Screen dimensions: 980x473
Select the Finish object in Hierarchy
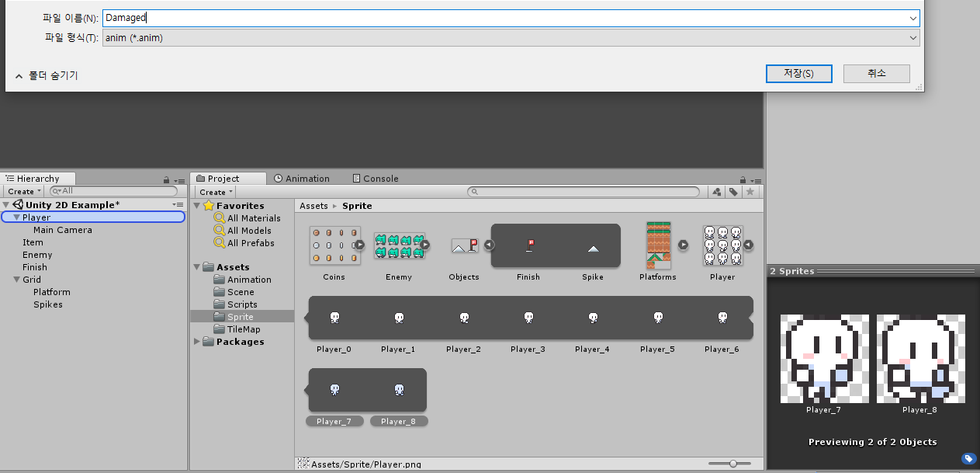click(x=34, y=267)
